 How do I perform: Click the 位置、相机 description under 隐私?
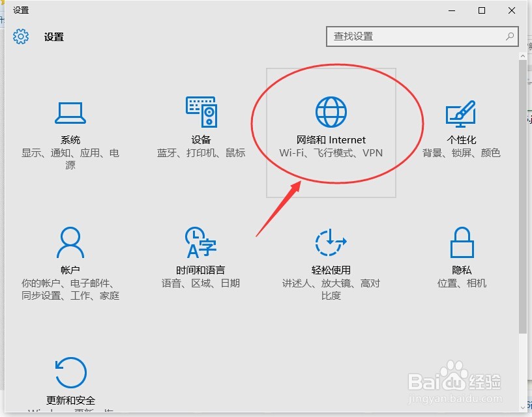click(462, 284)
